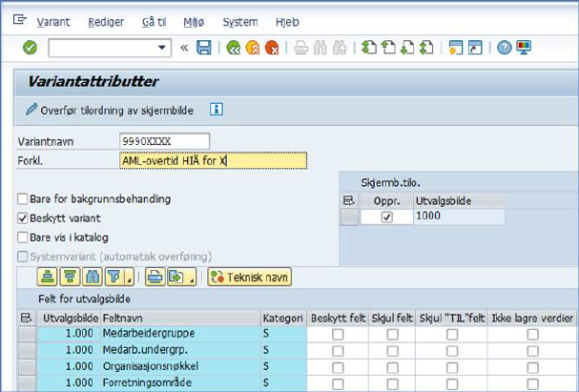Image resolution: width=579 pixels, height=392 pixels.
Task: Click the Medarb.undergrp. field name cell
Action: pyautogui.click(x=180, y=349)
